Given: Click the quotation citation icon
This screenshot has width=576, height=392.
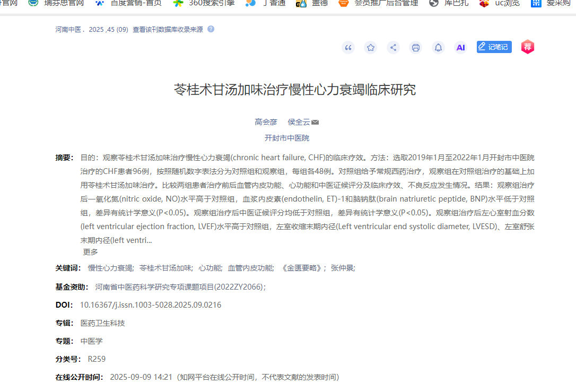Looking at the screenshot, I should click(348, 47).
